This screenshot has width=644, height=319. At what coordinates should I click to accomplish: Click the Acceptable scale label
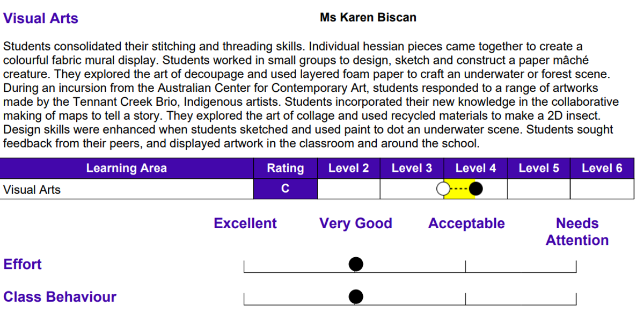pyautogui.click(x=466, y=223)
